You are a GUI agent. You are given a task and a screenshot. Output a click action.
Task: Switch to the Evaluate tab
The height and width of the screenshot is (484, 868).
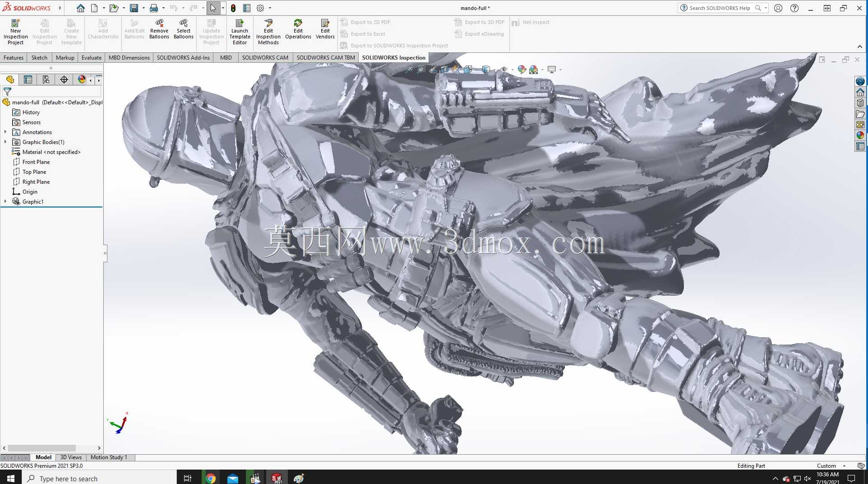click(x=92, y=58)
